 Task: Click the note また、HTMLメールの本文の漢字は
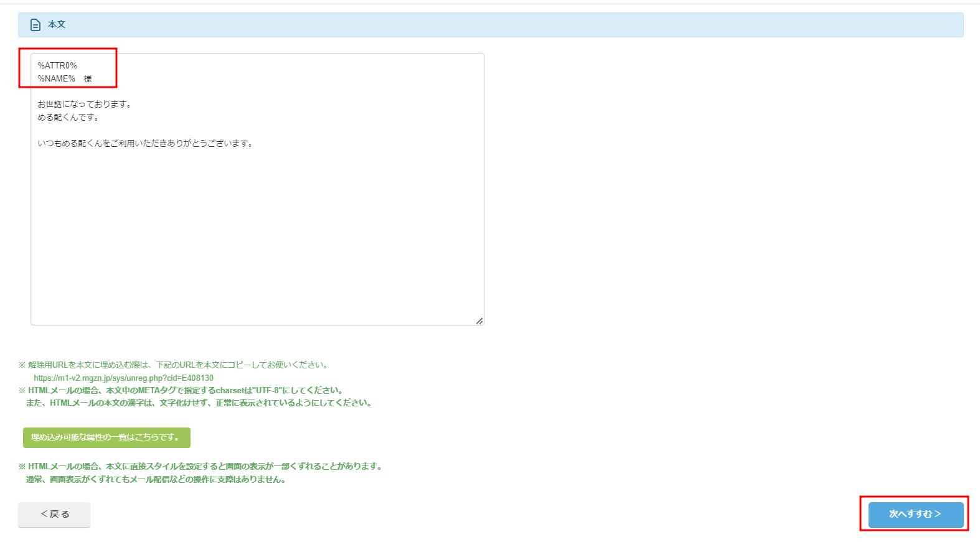(x=199, y=403)
